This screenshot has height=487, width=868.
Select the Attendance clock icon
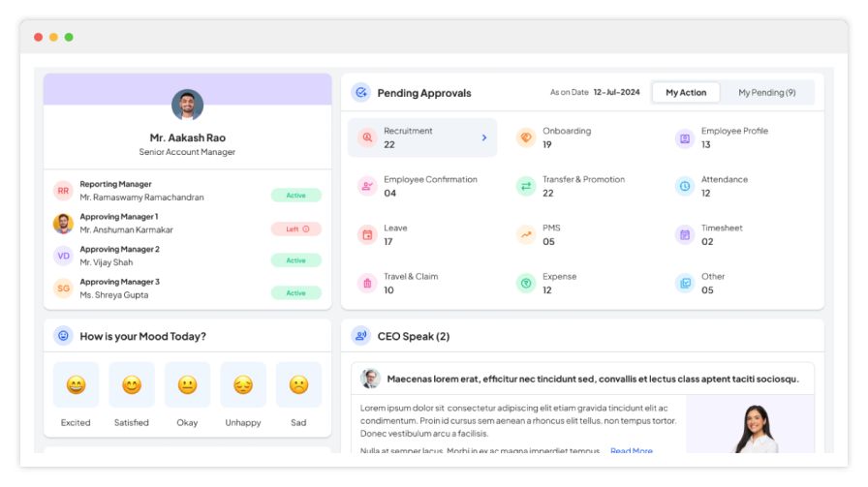pyautogui.click(x=685, y=186)
